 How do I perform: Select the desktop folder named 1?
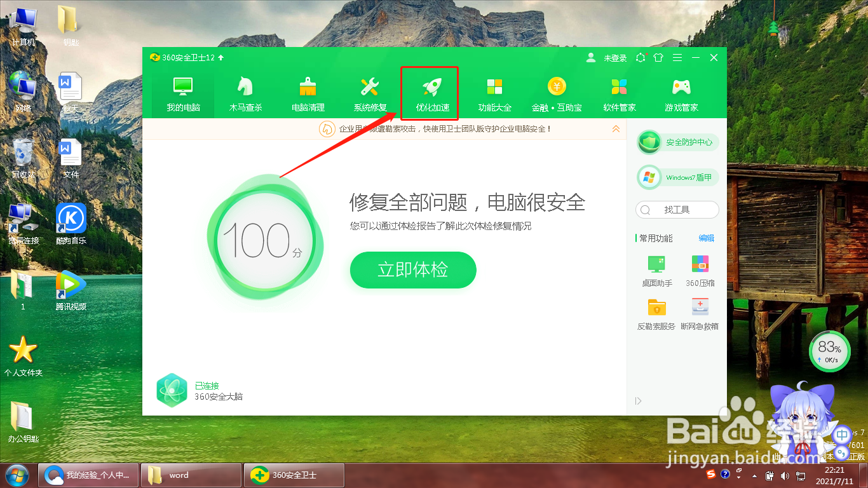tap(24, 290)
